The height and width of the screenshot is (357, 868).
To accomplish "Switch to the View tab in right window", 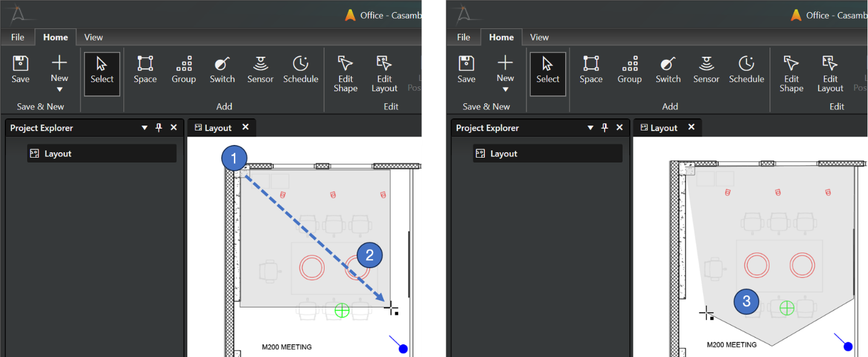I will tap(539, 37).
